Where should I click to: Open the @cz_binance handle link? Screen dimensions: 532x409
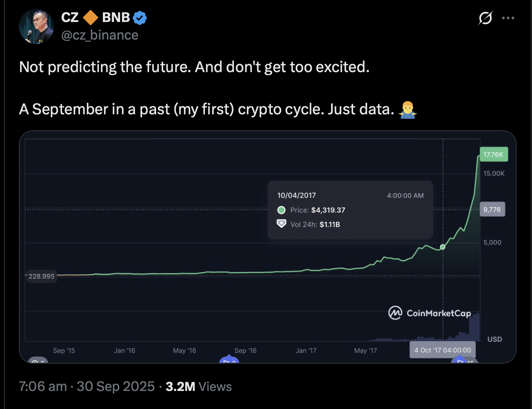point(100,35)
